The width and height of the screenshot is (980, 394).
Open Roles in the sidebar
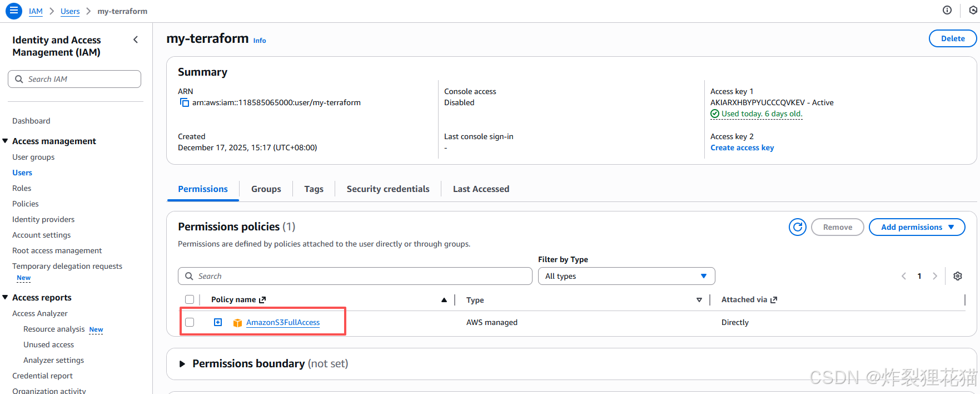(x=22, y=188)
